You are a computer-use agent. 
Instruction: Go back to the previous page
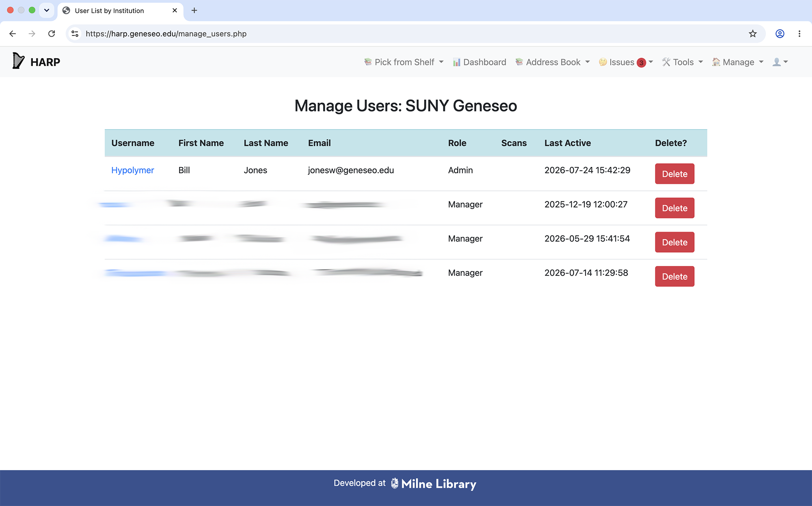pyautogui.click(x=13, y=34)
